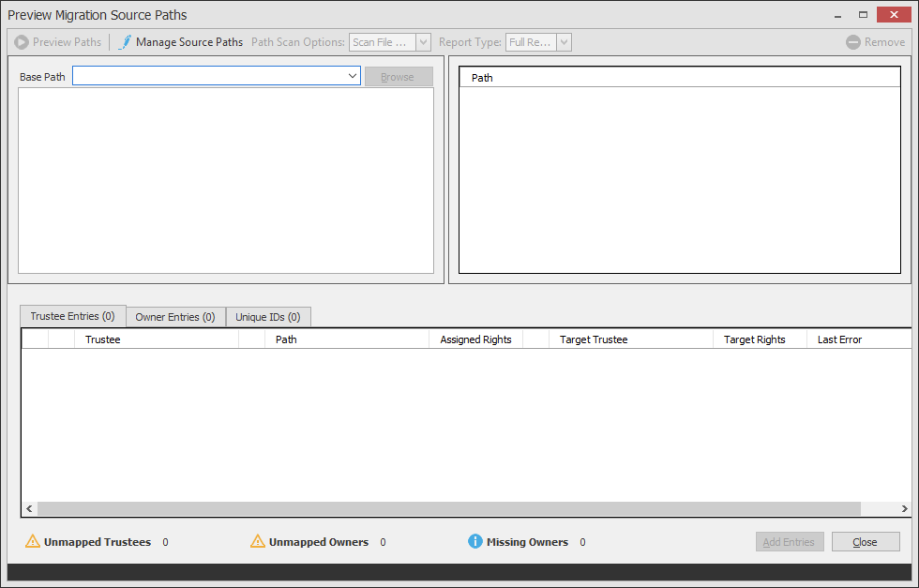Sort by the Target Trustee column header

tap(630, 339)
